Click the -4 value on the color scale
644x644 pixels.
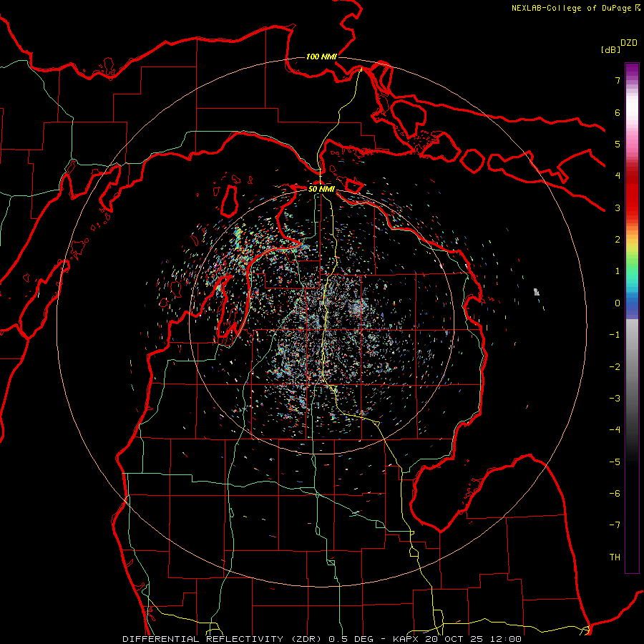click(x=615, y=430)
